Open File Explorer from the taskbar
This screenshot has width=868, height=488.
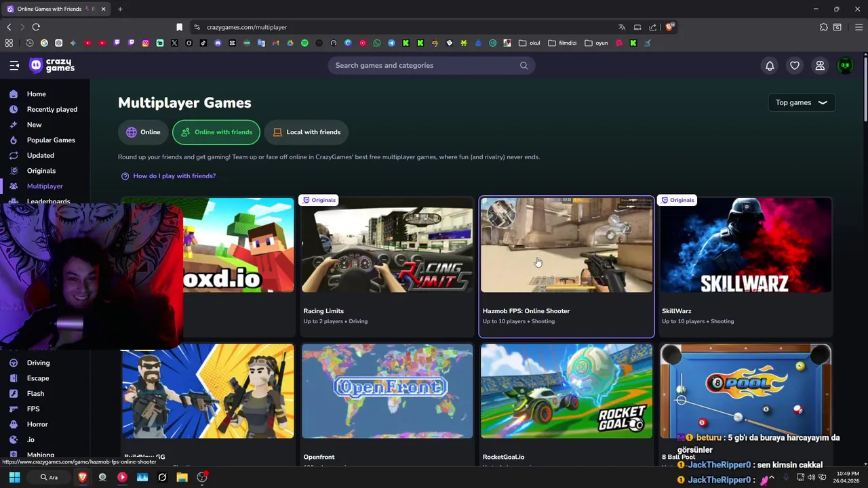pyautogui.click(x=182, y=477)
